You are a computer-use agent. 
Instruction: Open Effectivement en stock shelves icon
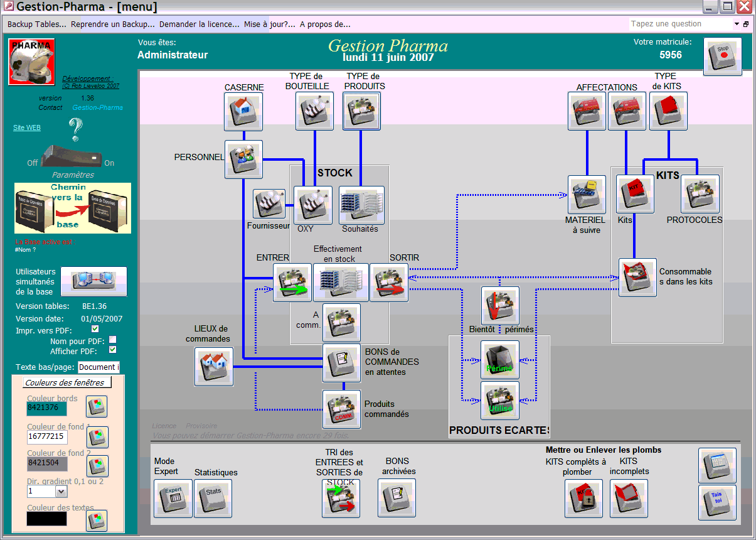point(341,283)
